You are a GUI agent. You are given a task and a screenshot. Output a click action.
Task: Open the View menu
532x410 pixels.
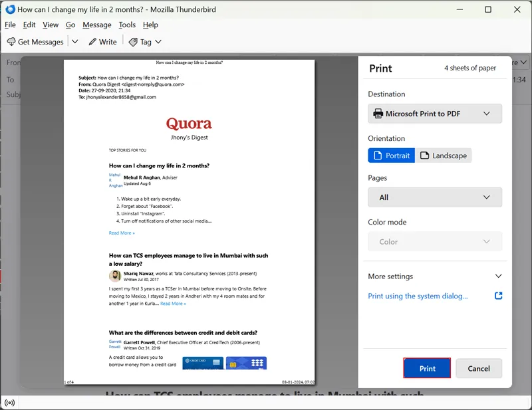51,25
